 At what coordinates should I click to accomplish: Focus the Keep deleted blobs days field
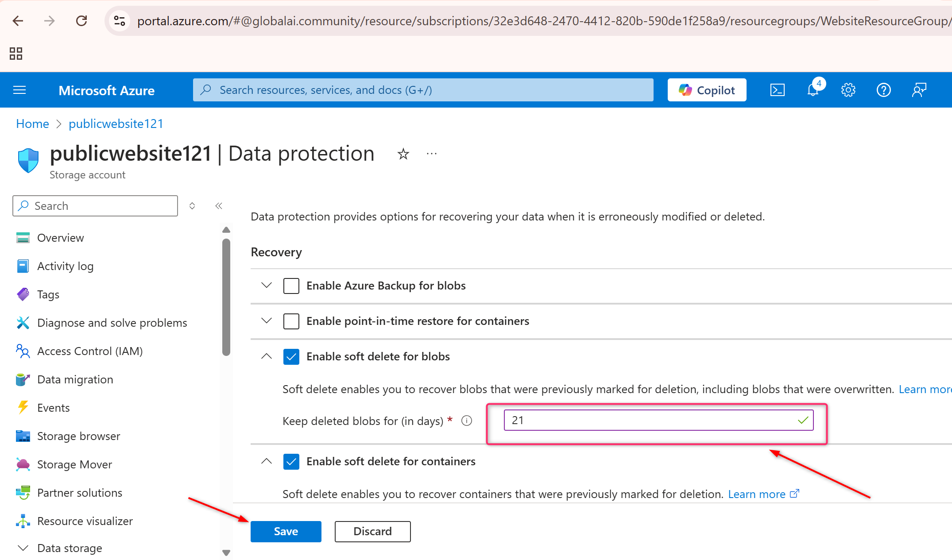click(658, 421)
